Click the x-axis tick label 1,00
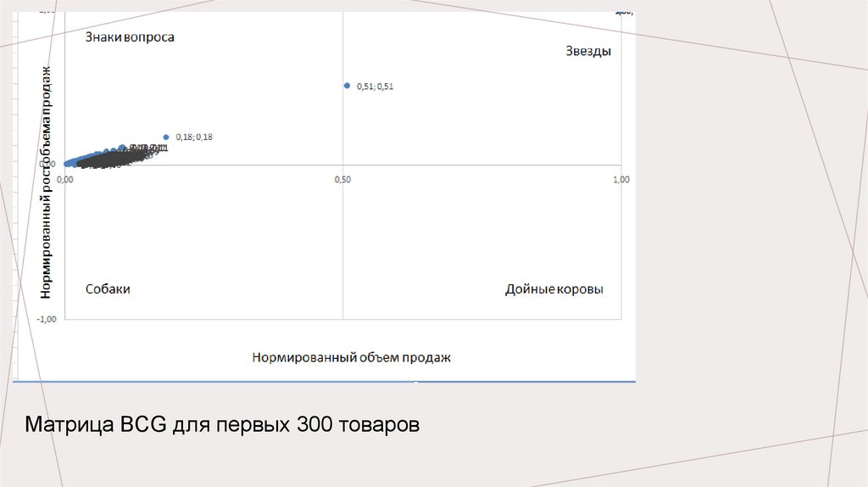The width and height of the screenshot is (868, 487). [x=621, y=180]
